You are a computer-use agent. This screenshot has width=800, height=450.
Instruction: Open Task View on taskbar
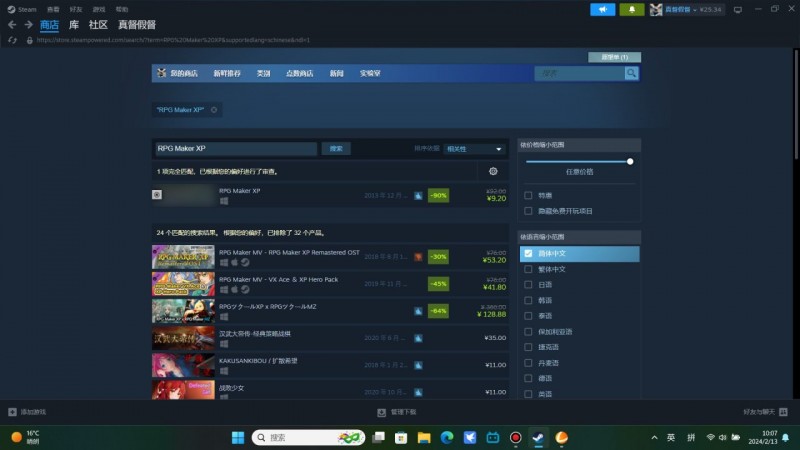coord(378,437)
